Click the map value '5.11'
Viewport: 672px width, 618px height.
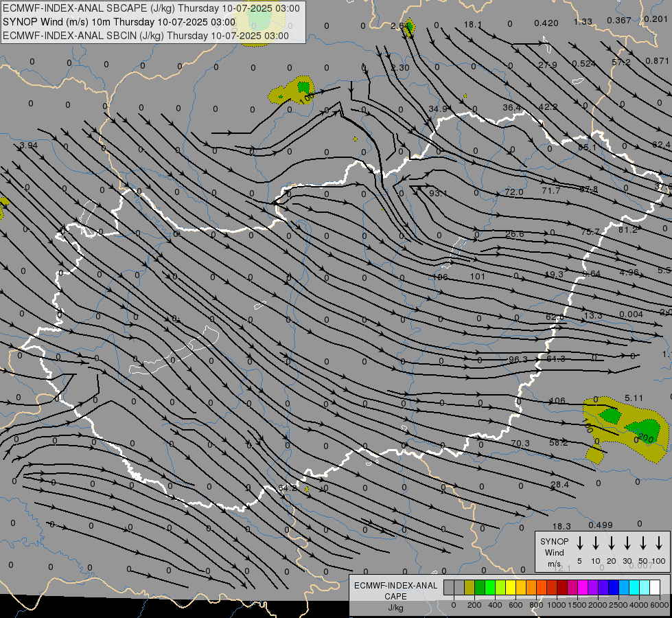point(634,398)
